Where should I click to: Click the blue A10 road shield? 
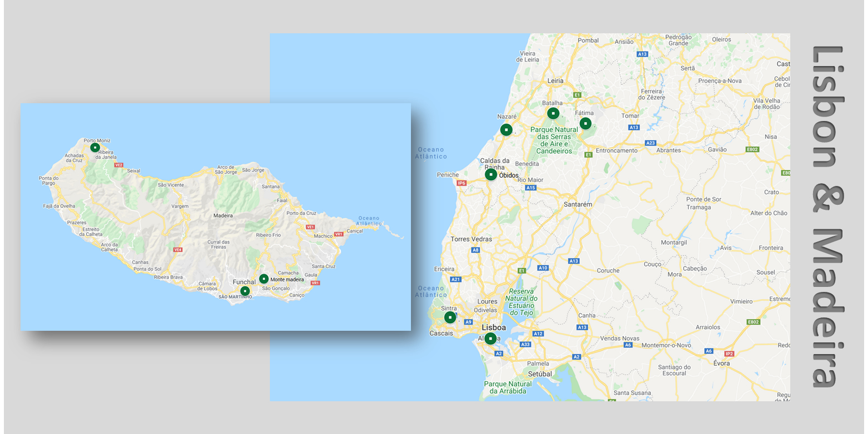click(x=543, y=268)
